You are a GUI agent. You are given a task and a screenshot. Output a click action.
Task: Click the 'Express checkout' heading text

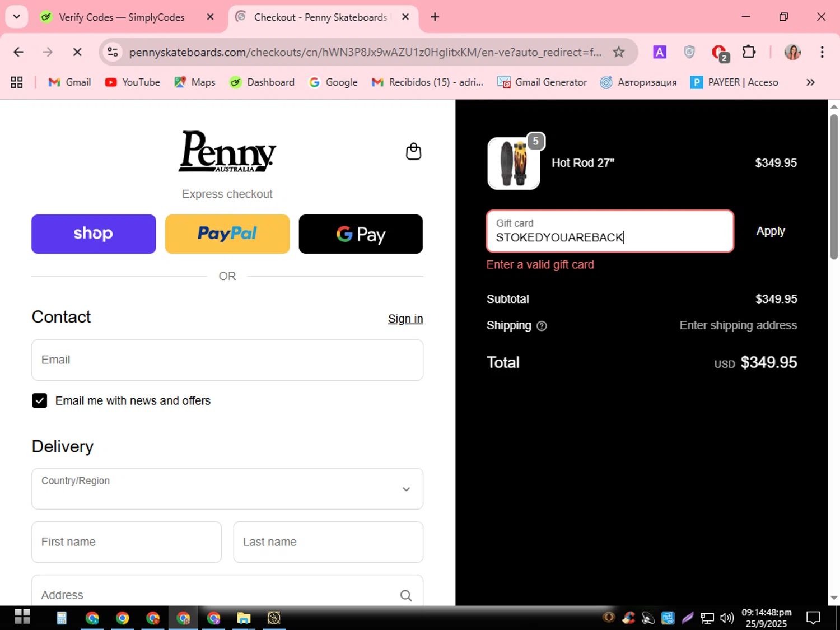click(227, 194)
